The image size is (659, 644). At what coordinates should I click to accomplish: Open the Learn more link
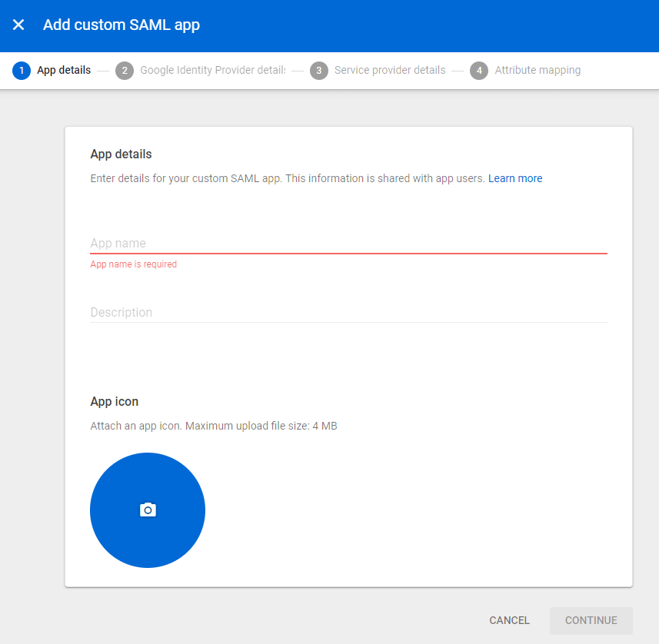[515, 178]
